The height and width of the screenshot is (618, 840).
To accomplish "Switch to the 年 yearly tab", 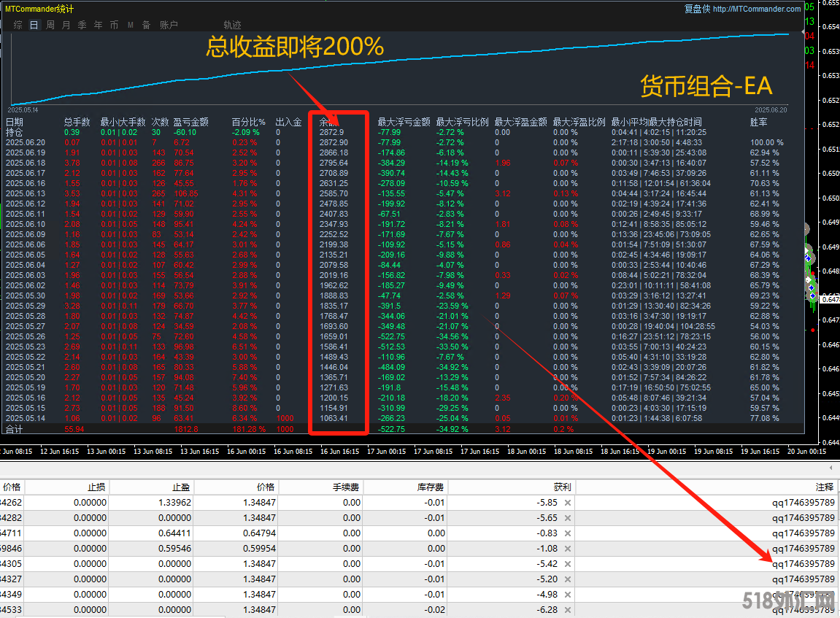I will 98,25.
